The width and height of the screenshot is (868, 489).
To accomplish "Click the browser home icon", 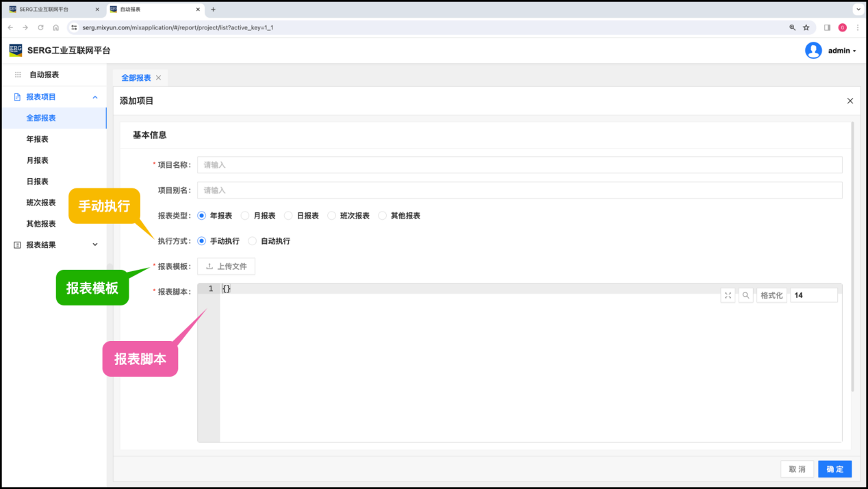I will [x=56, y=27].
